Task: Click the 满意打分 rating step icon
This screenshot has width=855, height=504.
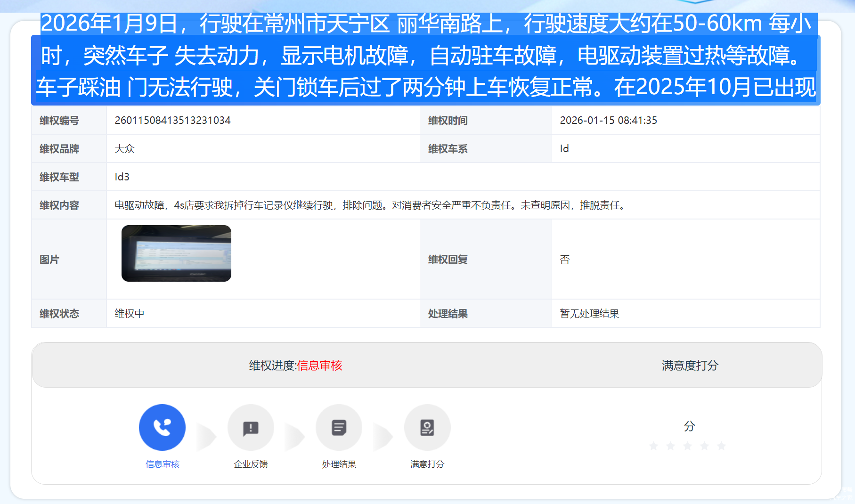Action: point(427,427)
